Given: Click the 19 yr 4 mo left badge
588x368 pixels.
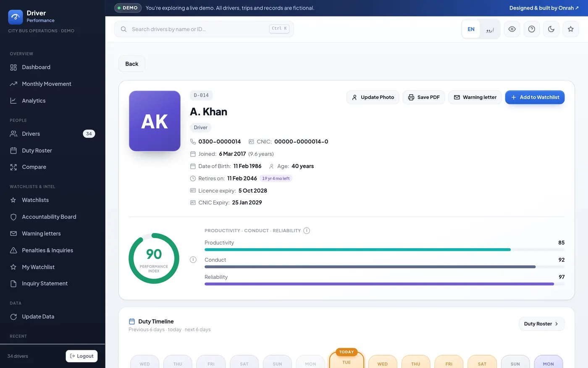Looking at the screenshot, I should pos(276,178).
